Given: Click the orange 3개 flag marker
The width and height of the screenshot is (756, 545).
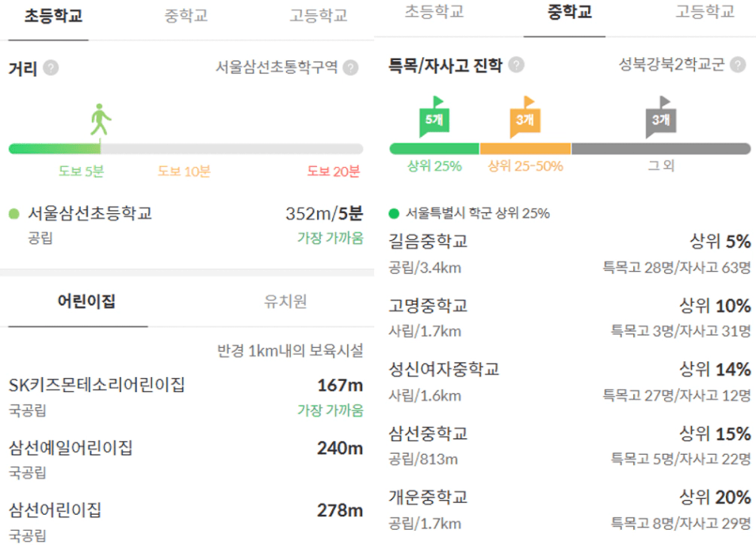Looking at the screenshot, I should pyautogui.click(x=525, y=118).
